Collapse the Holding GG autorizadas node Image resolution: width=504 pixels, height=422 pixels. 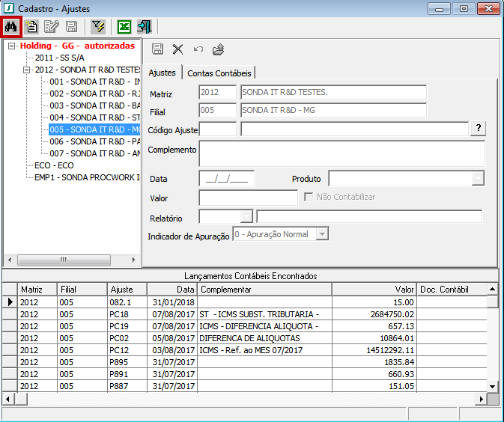point(12,46)
